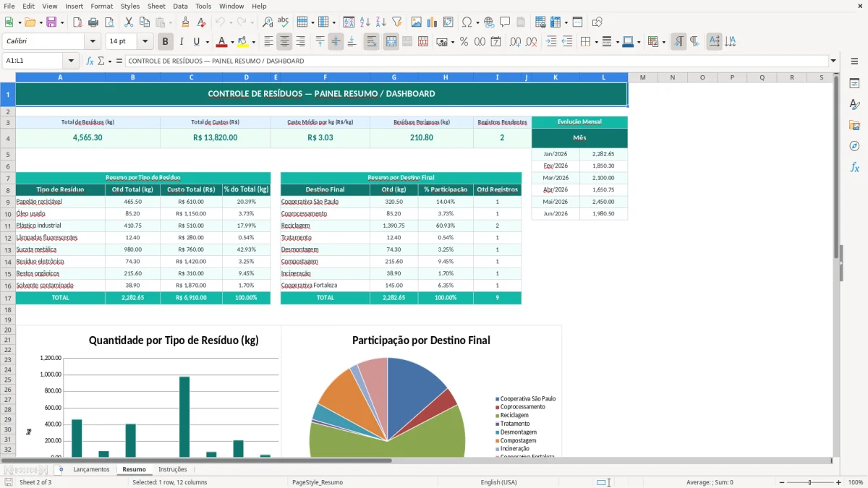Switch to the Instruções sheet tab
This screenshot has height=488, width=868.
pos(173,469)
